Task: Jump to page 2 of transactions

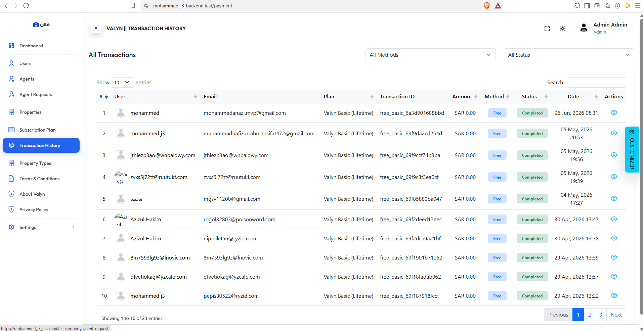Action: (589, 315)
